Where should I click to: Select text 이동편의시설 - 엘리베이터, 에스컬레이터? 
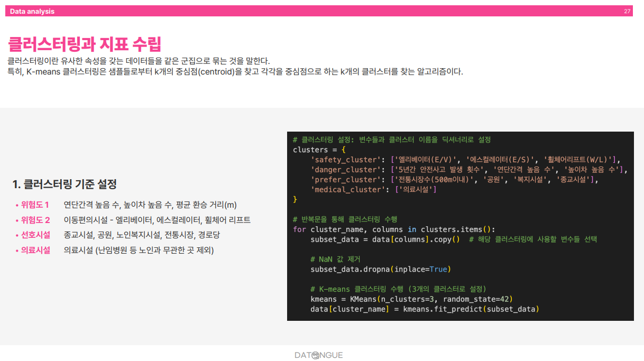133,220
